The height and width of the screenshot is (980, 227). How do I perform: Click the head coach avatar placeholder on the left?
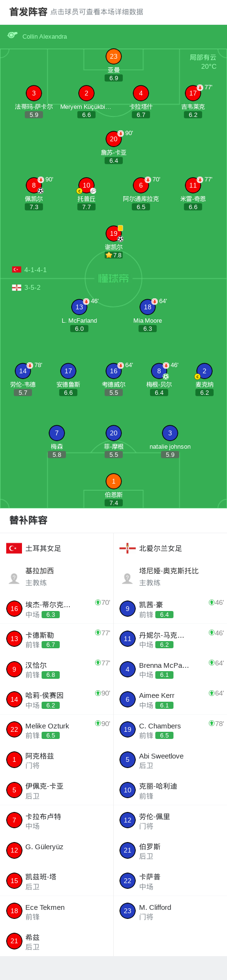pyautogui.click(x=14, y=579)
